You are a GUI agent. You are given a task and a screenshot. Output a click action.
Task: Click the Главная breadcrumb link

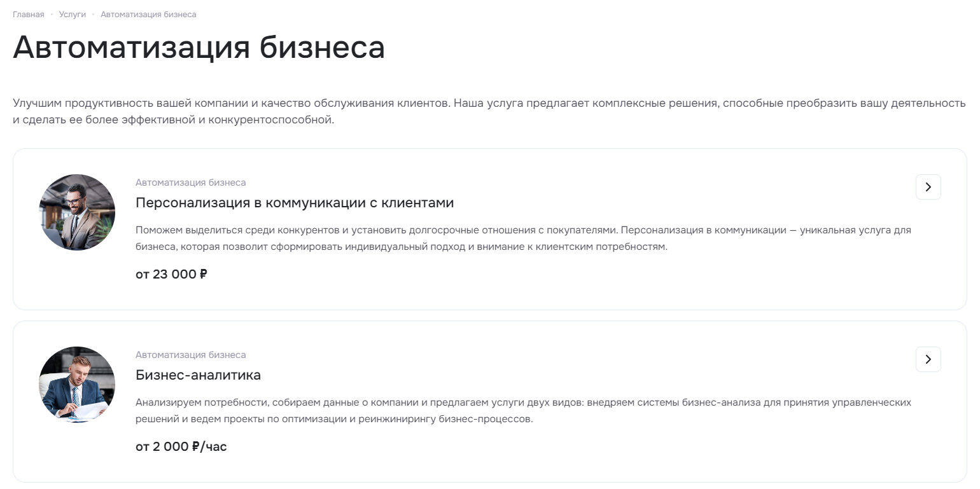29,15
